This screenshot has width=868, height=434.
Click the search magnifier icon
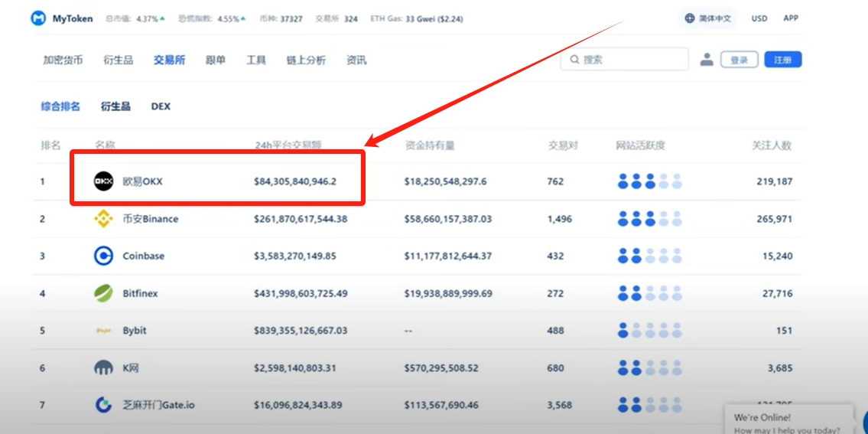pyautogui.click(x=575, y=59)
